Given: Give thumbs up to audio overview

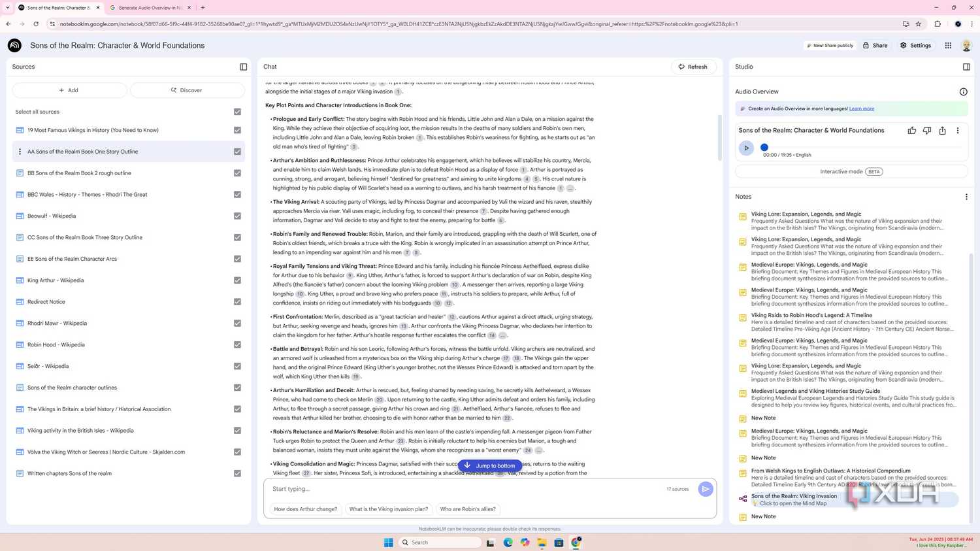Looking at the screenshot, I should [x=912, y=131].
